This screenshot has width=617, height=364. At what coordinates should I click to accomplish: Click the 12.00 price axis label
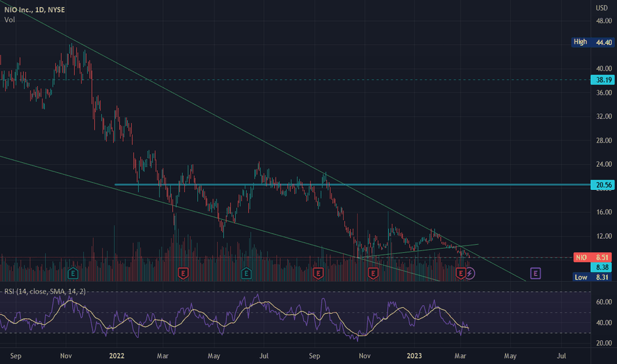pyautogui.click(x=604, y=236)
